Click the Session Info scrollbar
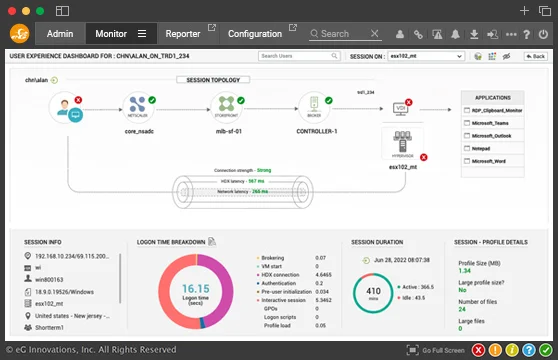Screen dimensions: 558x360 click(120, 278)
